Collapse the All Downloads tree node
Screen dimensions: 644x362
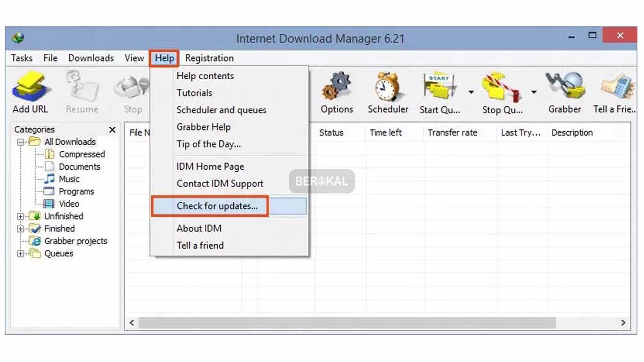coord(20,142)
